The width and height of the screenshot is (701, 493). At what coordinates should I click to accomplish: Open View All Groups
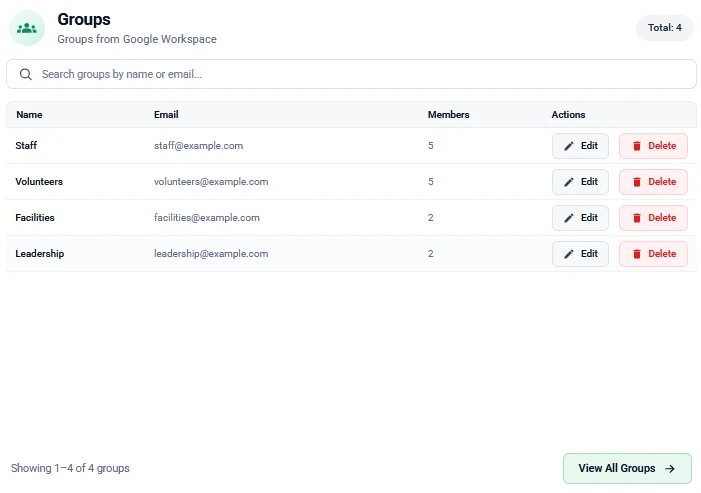coord(627,468)
